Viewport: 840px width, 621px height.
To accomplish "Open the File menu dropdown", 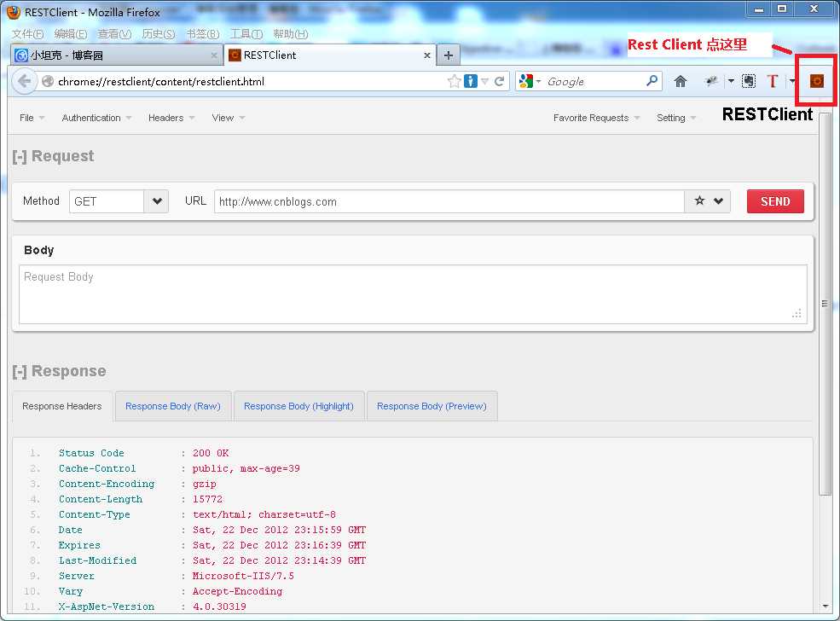I will (32, 118).
